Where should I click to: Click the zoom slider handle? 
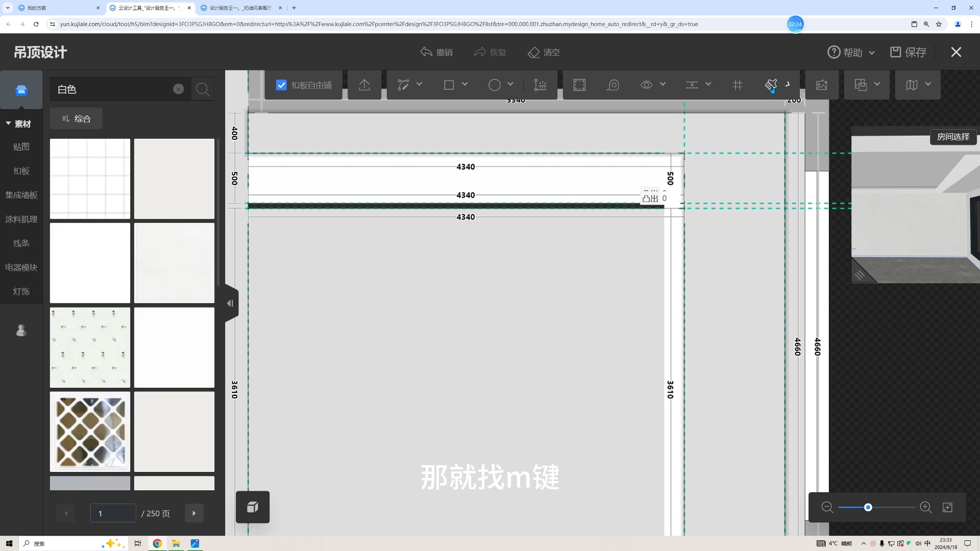click(x=868, y=507)
